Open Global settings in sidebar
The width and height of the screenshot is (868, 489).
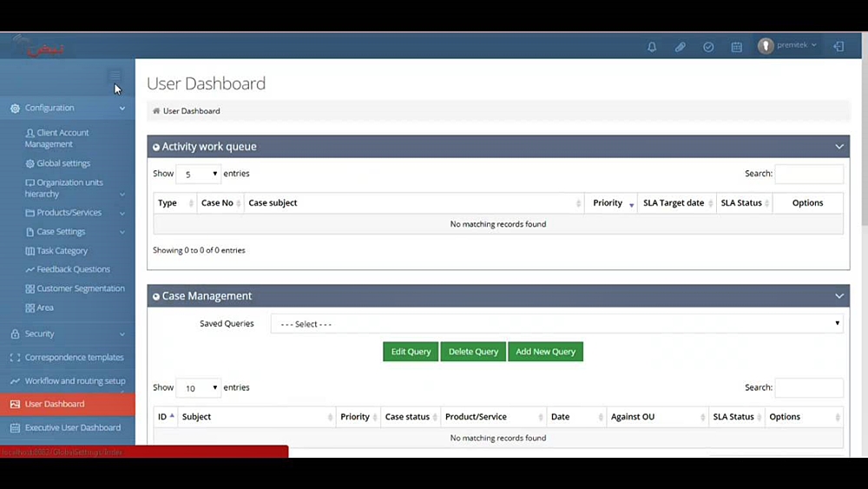[x=63, y=163]
